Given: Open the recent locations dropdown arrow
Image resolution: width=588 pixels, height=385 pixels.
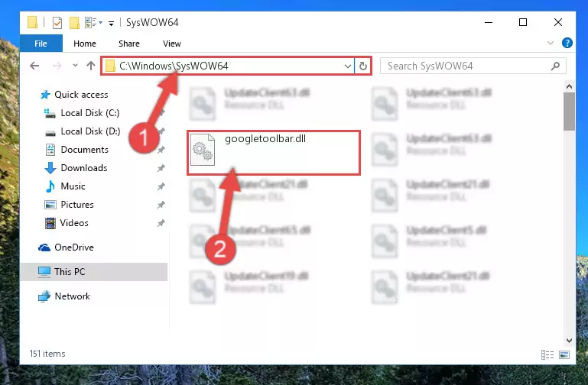Looking at the screenshot, I should point(76,66).
